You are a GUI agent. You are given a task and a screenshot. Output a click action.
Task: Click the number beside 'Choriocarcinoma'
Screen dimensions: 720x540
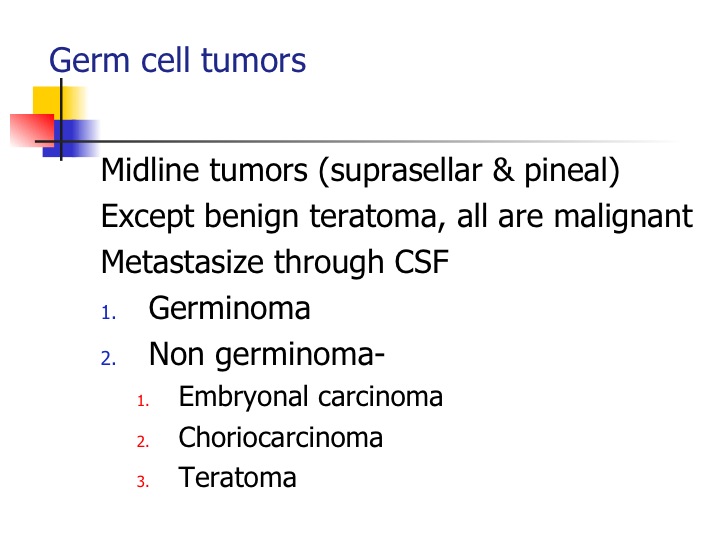tap(142, 441)
